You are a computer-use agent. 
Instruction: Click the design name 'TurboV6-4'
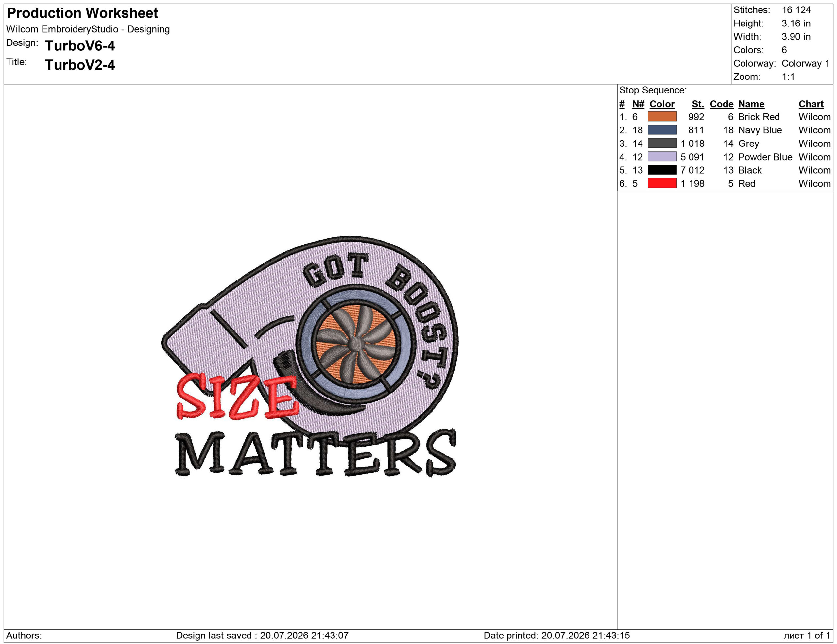(80, 46)
